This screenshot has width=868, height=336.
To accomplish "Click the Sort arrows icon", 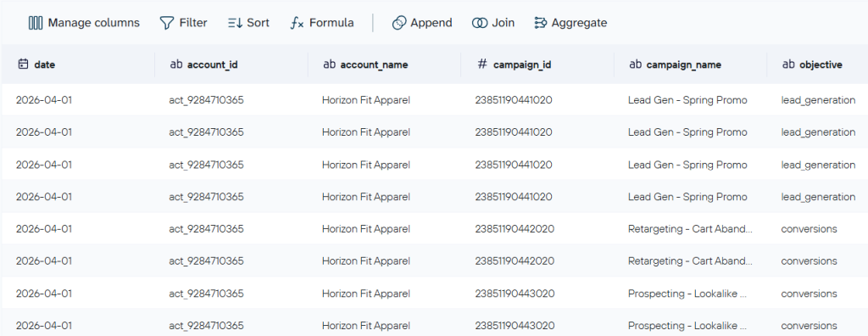I will click(x=235, y=23).
